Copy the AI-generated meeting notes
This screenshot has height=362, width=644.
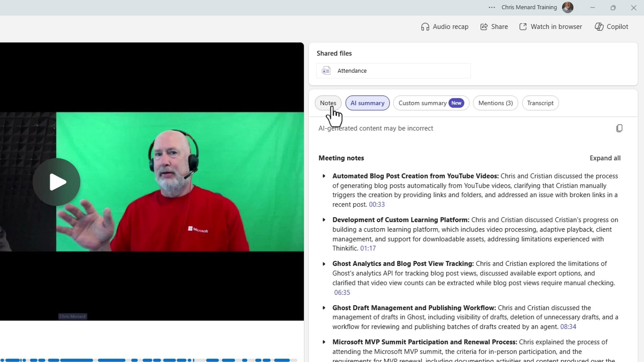[619, 128]
